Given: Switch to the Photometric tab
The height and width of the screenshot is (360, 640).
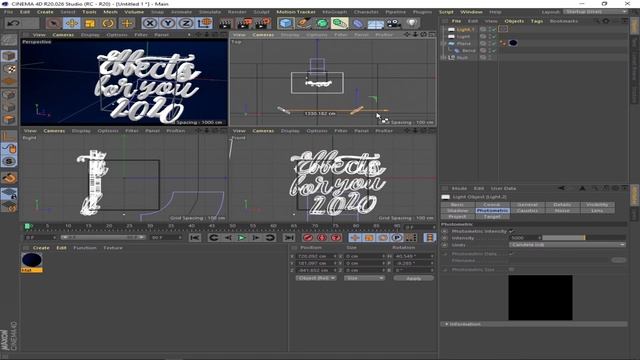Looking at the screenshot, I should [x=492, y=211].
